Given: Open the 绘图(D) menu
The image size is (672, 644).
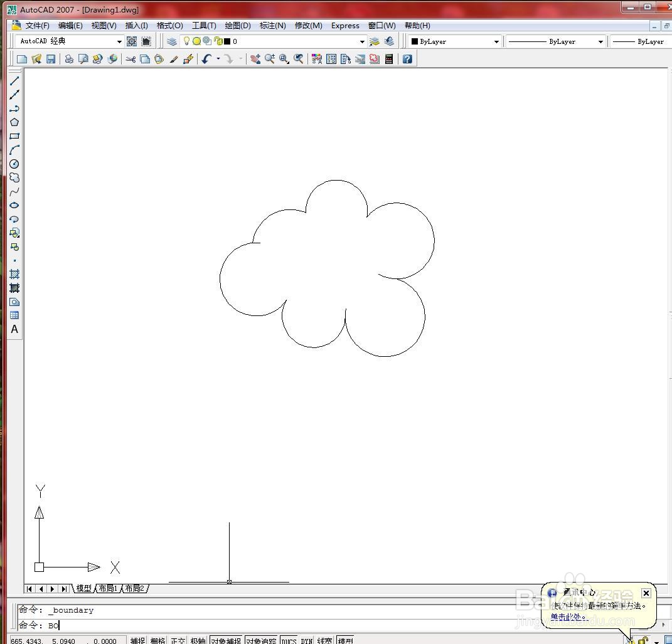Looking at the screenshot, I should [238, 26].
